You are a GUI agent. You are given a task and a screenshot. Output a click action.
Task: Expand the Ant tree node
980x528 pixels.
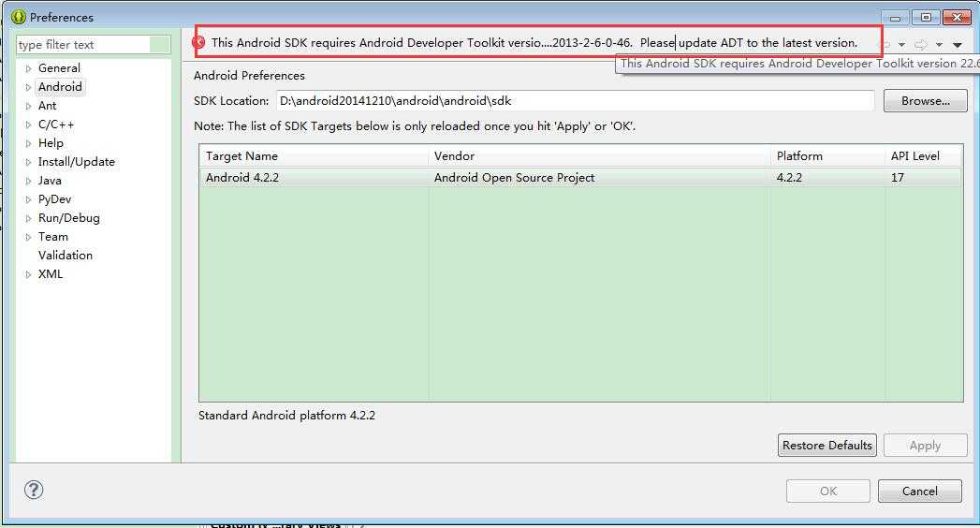click(x=28, y=106)
